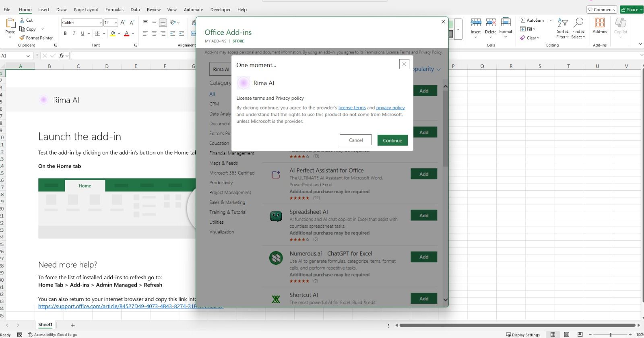
Task: Open Find & Select magnifier
Action: point(578,28)
